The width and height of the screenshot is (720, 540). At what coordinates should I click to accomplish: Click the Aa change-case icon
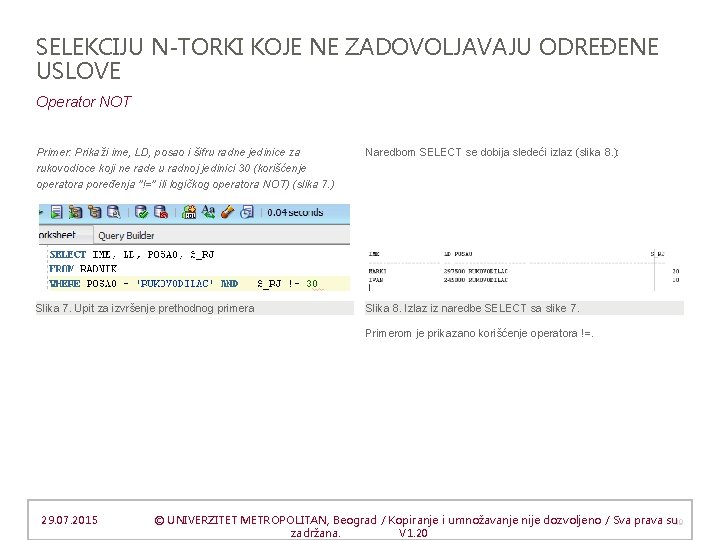[x=208, y=212]
